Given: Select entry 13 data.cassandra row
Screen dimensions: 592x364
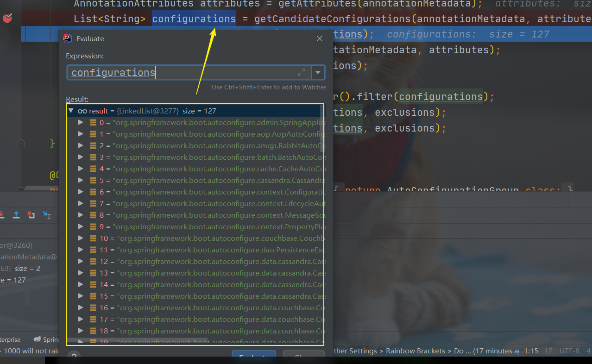Looking at the screenshot, I should [195, 273].
